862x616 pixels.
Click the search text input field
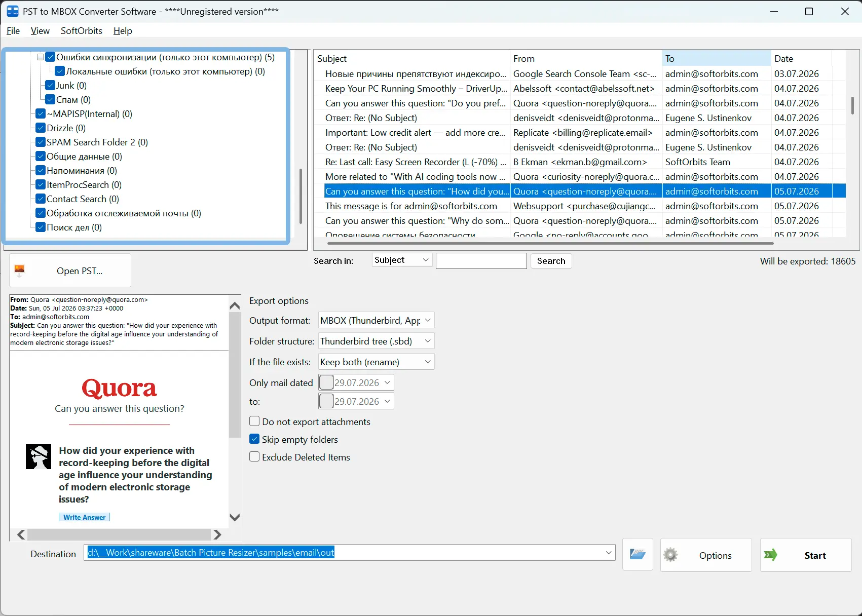pyautogui.click(x=481, y=261)
